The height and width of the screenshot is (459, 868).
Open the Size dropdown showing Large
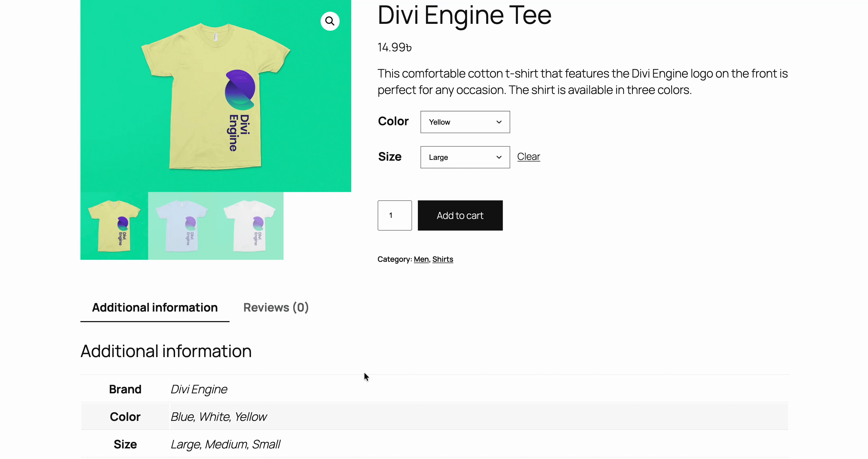465,157
